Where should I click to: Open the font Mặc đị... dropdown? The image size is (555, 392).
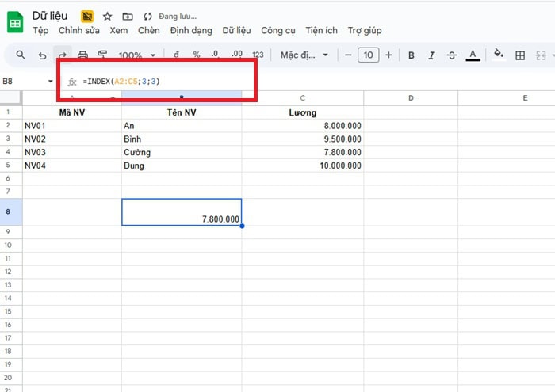click(304, 55)
